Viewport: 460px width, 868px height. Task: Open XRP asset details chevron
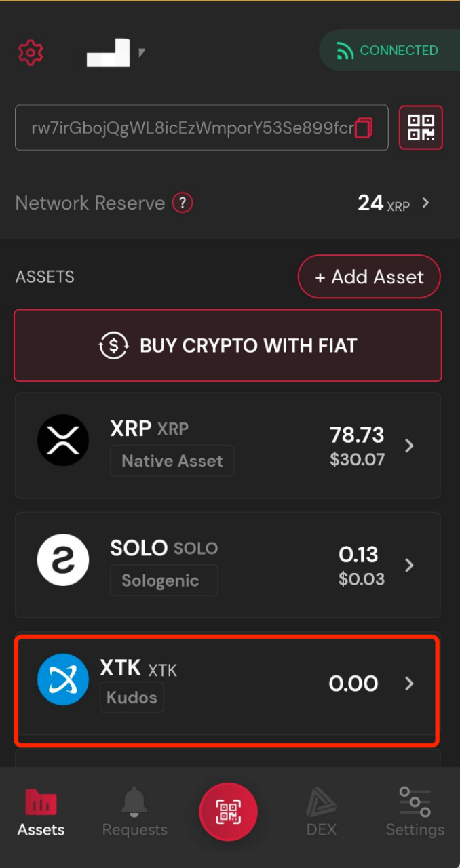tap(409, 446)
